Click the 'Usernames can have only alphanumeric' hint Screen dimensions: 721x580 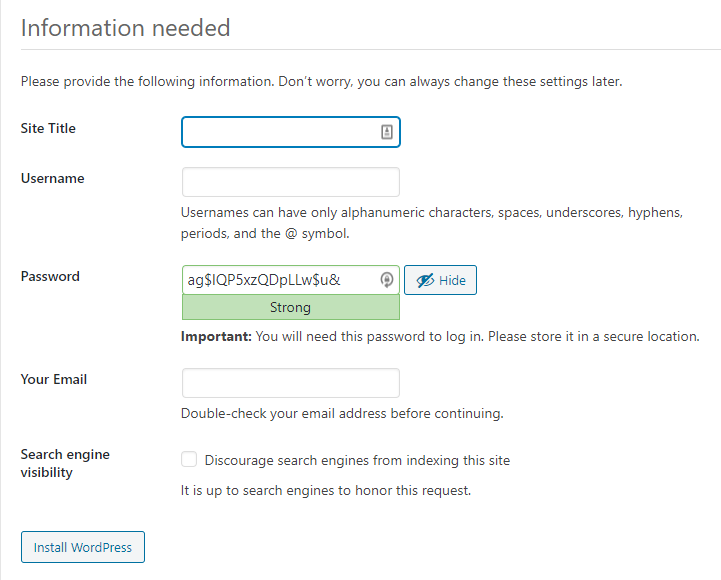(x=432, y=223)
